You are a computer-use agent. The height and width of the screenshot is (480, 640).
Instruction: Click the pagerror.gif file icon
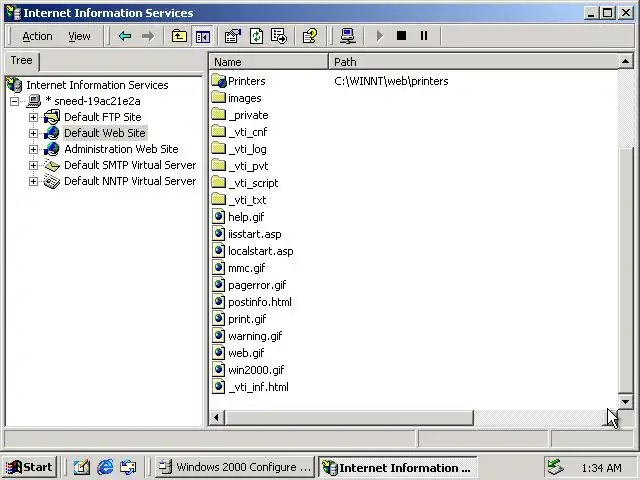tap(219, 284)
